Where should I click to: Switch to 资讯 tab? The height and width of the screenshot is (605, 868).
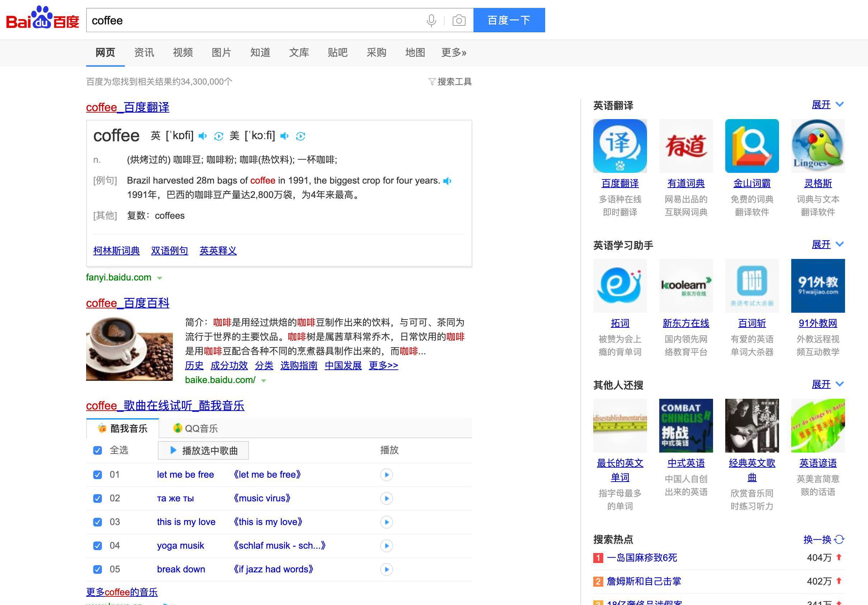click(144, 52)
